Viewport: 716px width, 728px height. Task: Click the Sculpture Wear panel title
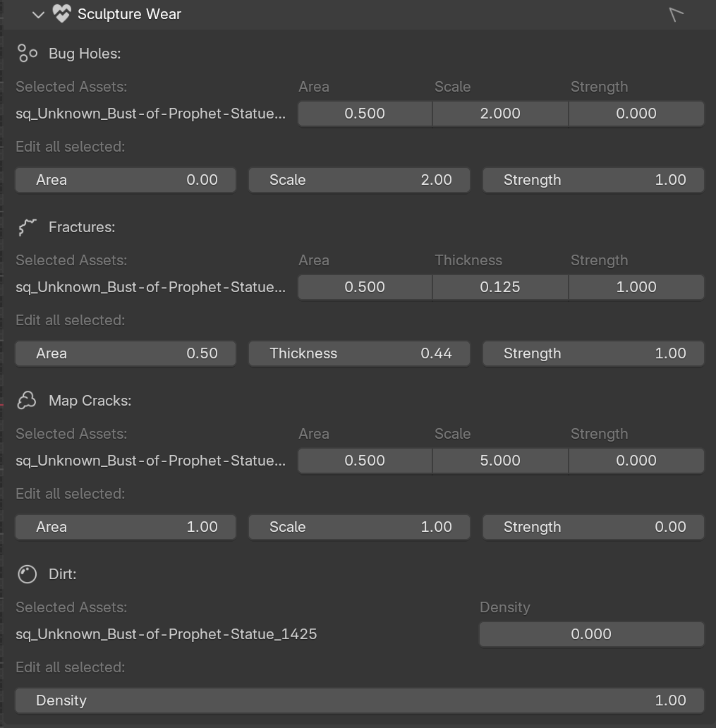129,14
